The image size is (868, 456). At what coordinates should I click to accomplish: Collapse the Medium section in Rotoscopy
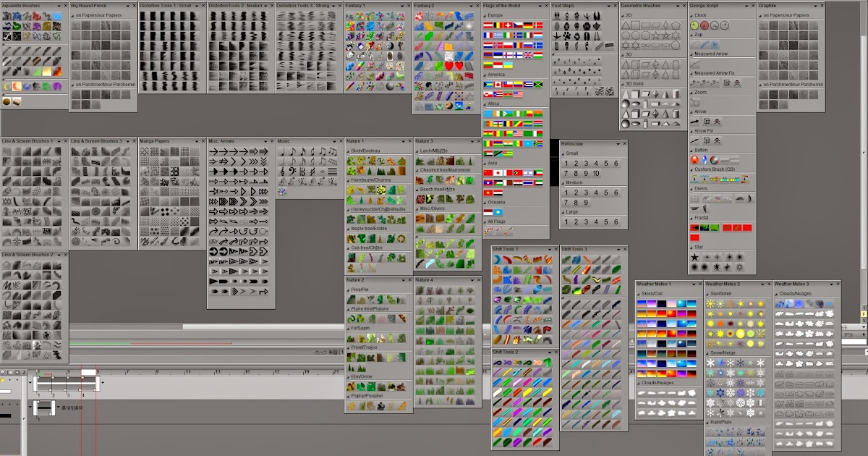(x=563, y=183)
